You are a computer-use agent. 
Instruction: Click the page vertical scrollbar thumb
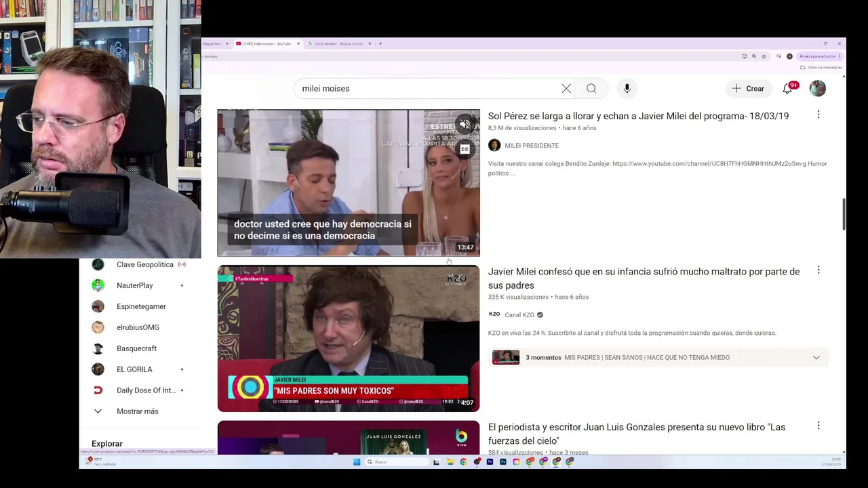(844, 214)
